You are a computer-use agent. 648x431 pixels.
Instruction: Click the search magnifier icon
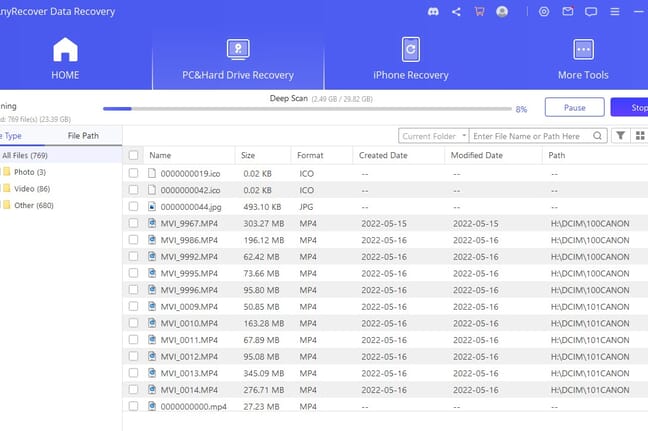point(597,136)
